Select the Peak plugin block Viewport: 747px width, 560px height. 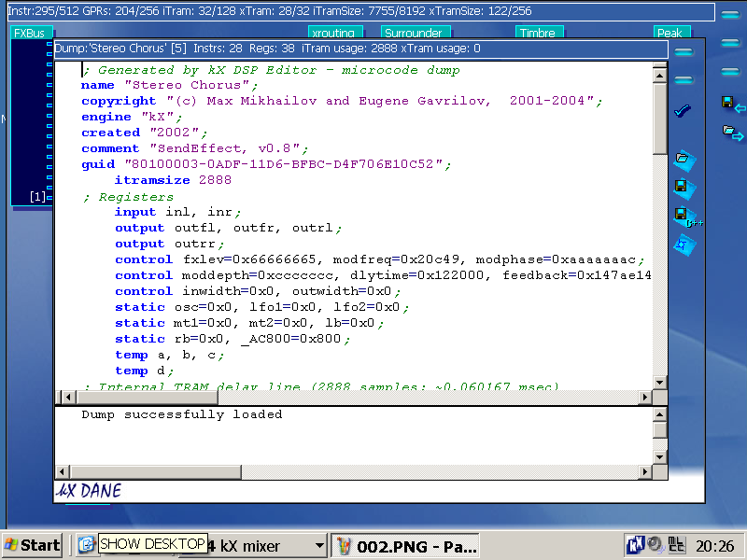click(x=671, y=32)
